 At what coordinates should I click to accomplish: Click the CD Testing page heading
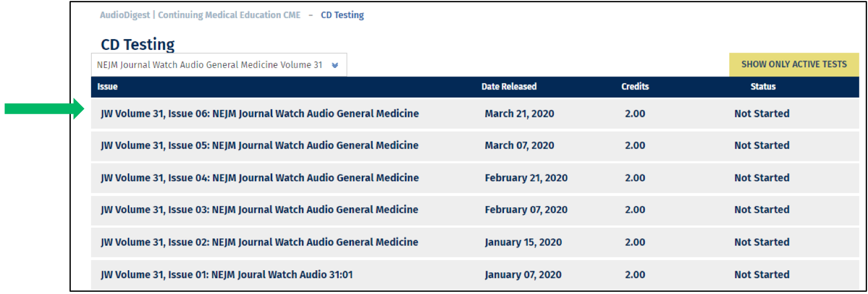(x=138, y=44)
